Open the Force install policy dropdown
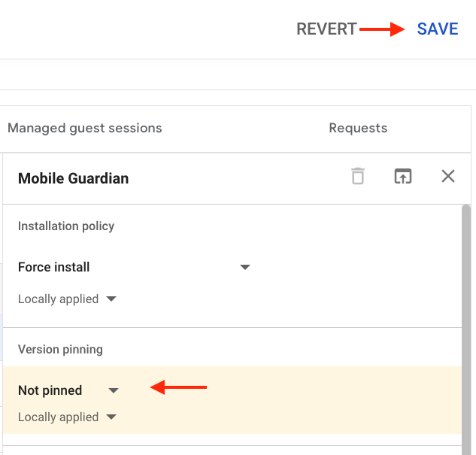This screenshot has width=476, height=455. [134, 267]
